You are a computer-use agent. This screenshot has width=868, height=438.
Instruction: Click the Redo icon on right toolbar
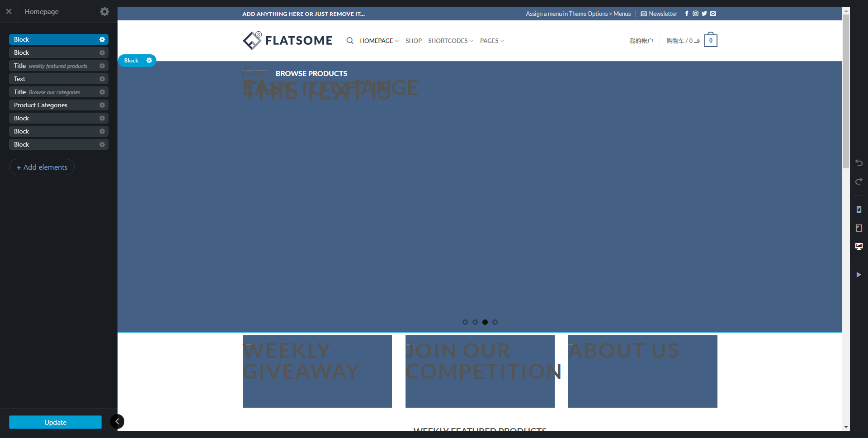[859, 181]
